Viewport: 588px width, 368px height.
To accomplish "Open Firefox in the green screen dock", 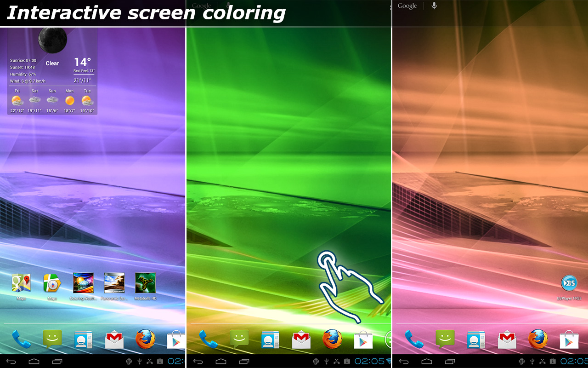I will click(332, 339).
